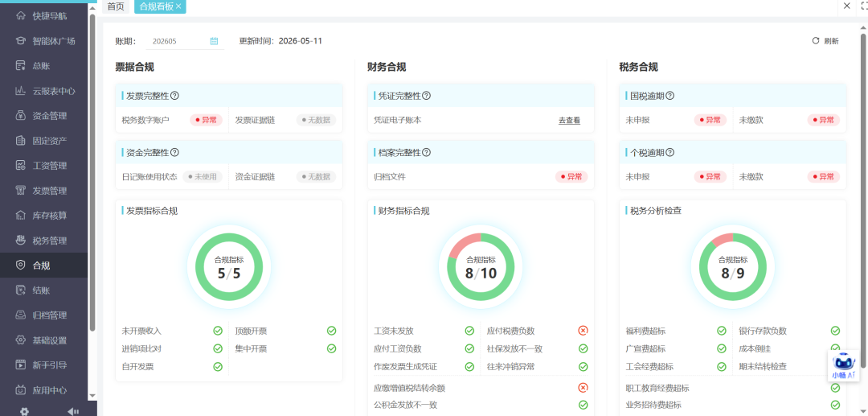The height and width of the screenshot is (416, 868).
Task: Click the 账期 field showing 202605
Action: click(x=185, y=41)
